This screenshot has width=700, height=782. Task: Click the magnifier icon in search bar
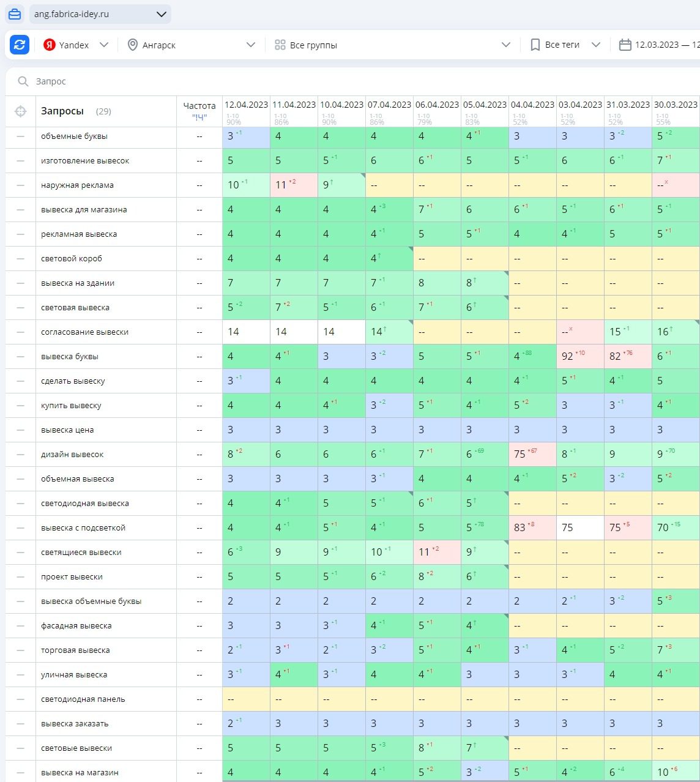point(23,81)
